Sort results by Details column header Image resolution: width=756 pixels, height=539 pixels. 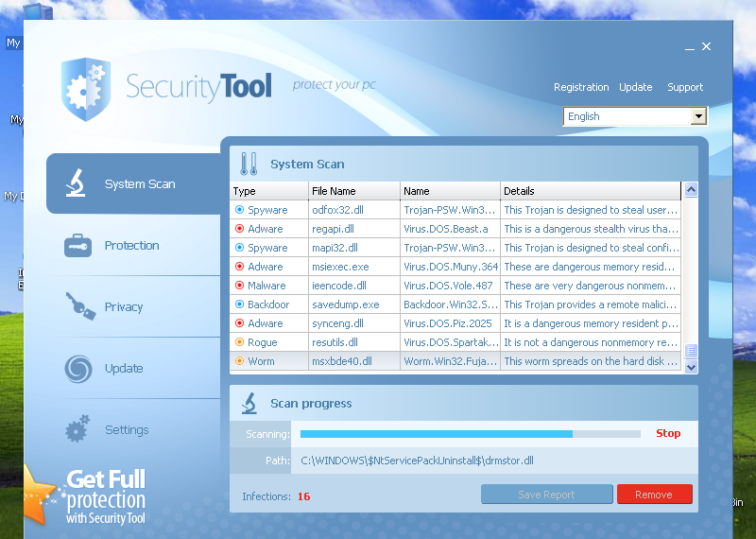591,191
